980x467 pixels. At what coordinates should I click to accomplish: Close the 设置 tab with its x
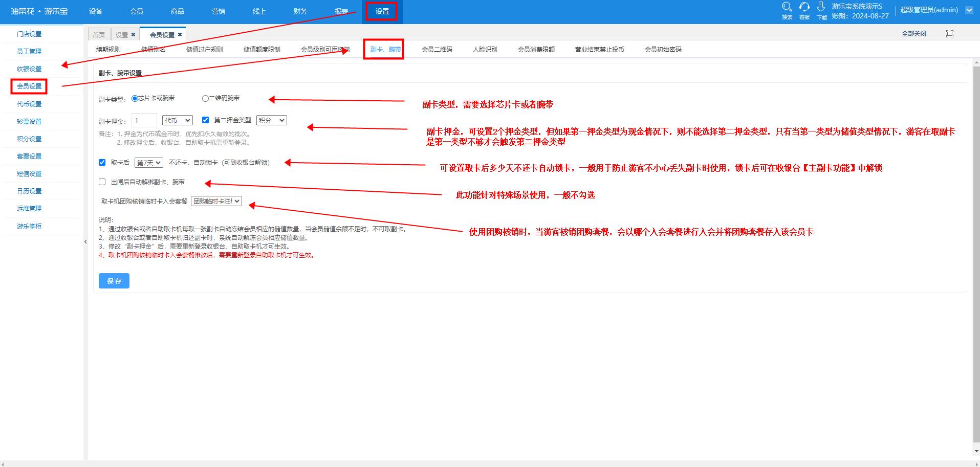(x=134, y=35)
